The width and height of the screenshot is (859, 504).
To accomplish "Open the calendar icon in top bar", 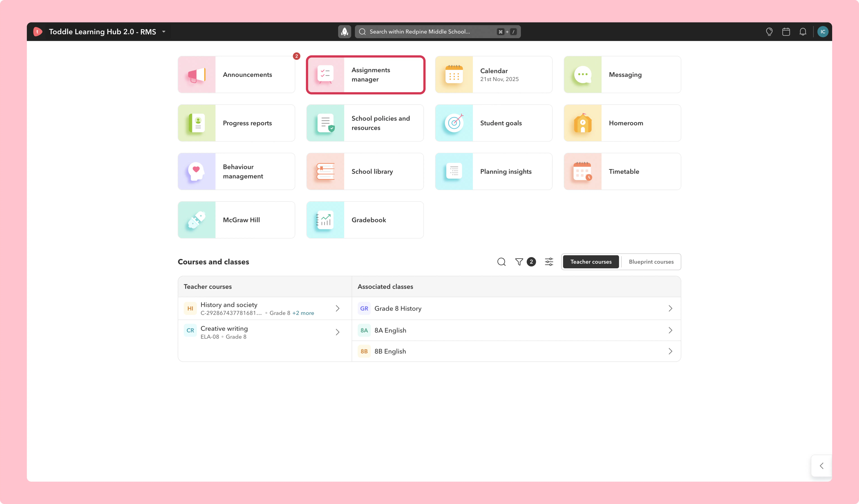I will coord(786,32).
